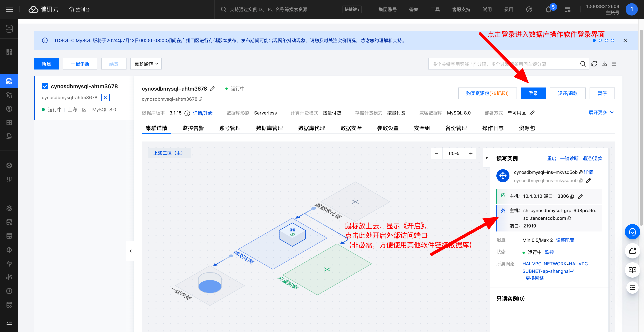The height and width of the screenshot is (332, 644).
Task: Open the hamburger menu in top bar
Action: pyautogui.click(x=10, y=10)
